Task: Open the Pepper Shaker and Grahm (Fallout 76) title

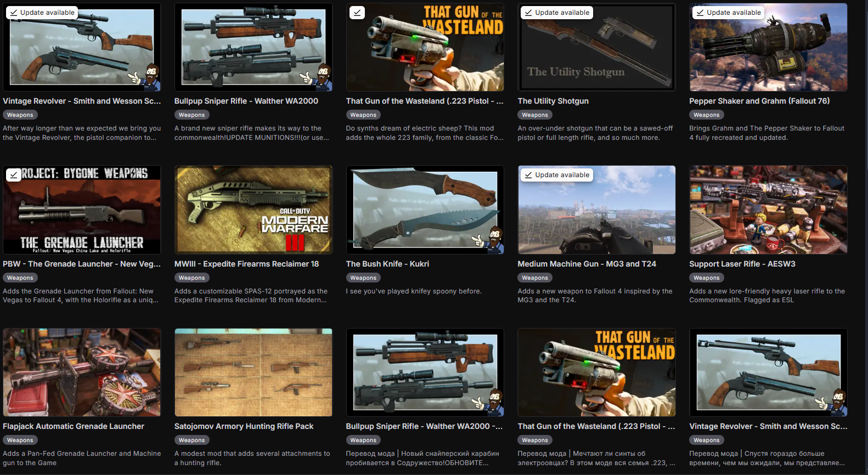Action: click(759, 101)
